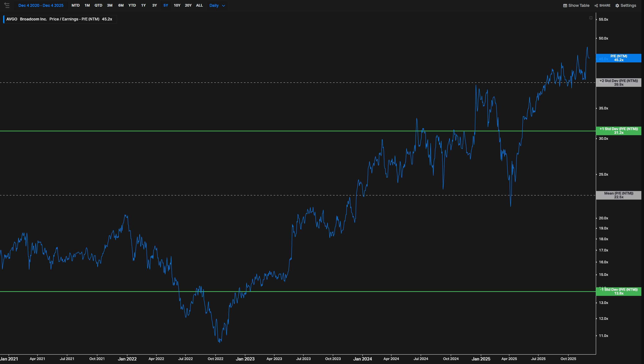Click the blue AVGO legend color bar
The width and height of the screenshot is (644, 364).
pos(4,19)
